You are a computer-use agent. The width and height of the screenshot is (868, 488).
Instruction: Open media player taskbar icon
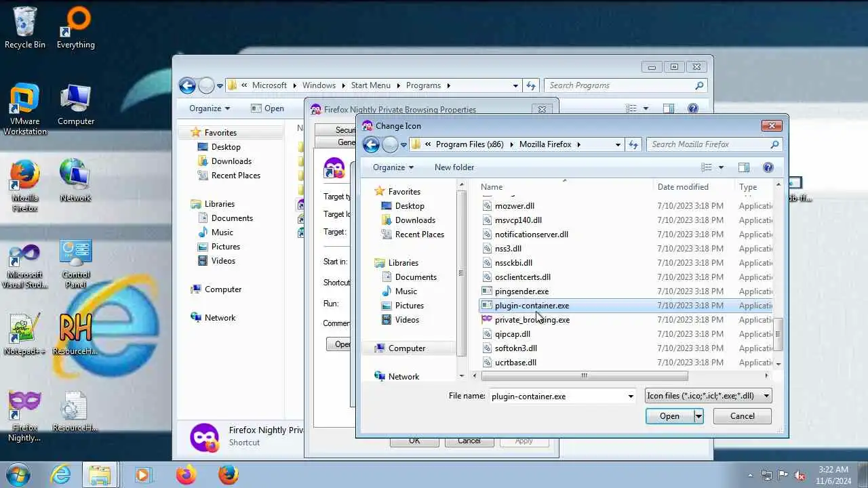click(143, 474)
